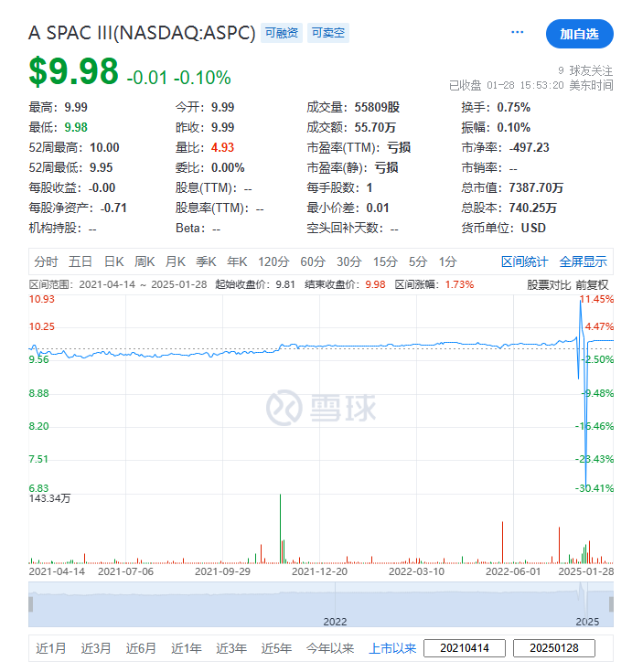Image resolution: width=632 pixels, height=672 pixels.
Task: Open the 前复权 adjustment dropdown
Action: tap(592, 285)
